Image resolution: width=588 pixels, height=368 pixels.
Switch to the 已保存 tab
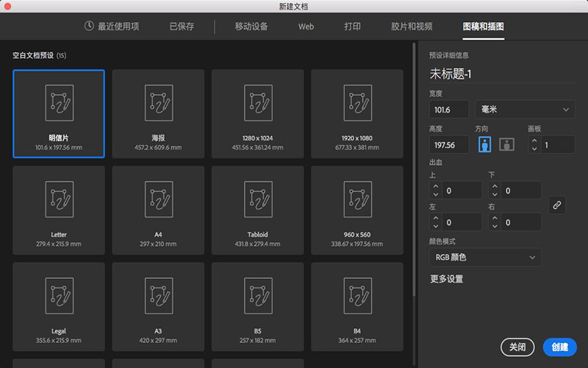[182, 26]
